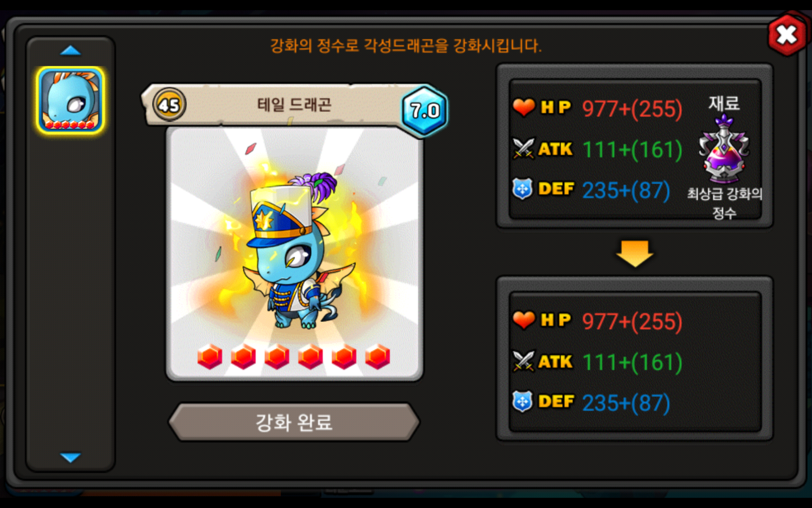This screenshot has width=812, height=508.
Task: Click the 테일 드래곤 name banner
Action: point(294,105)
